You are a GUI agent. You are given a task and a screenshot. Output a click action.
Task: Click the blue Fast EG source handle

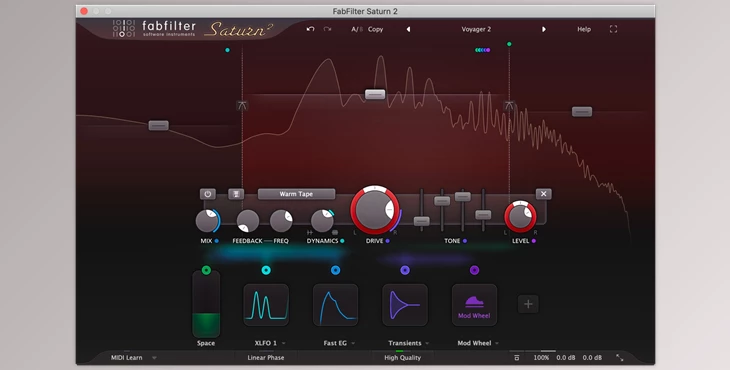click(x=335, y=270)
